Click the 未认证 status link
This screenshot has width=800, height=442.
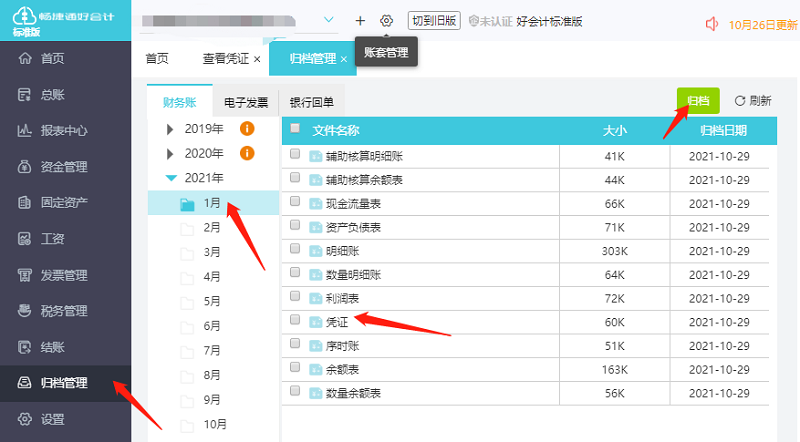point(490,21)
